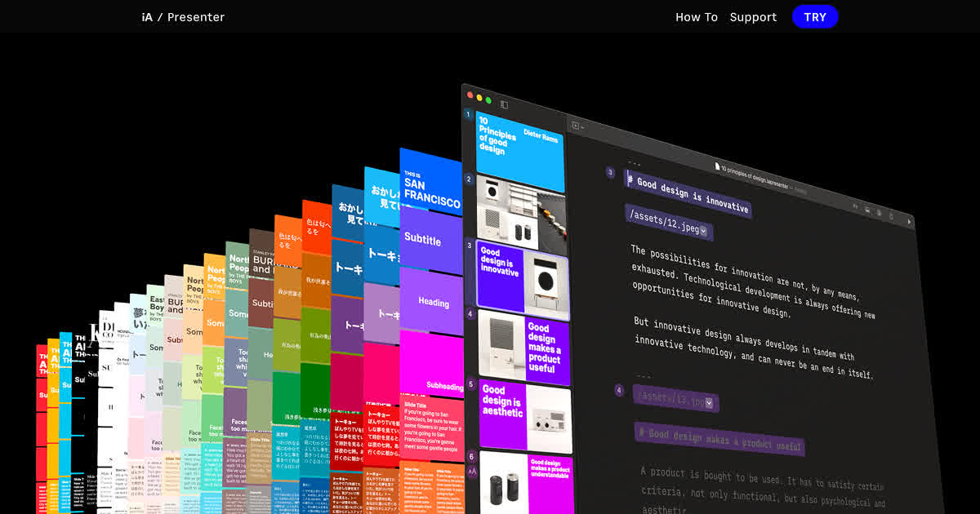
Task: Click the blue TRY button
Action: click(815, 16)
